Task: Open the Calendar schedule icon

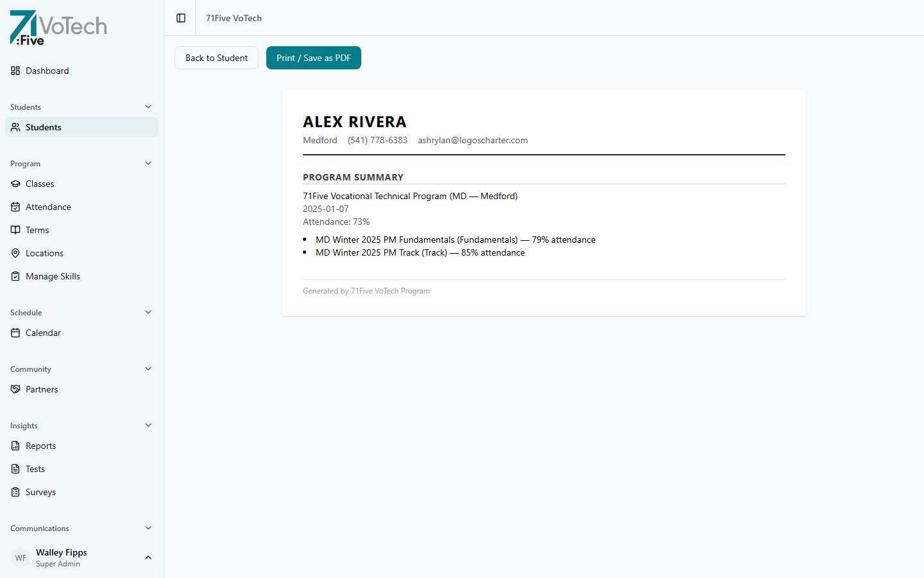Action: coord(15,333)
